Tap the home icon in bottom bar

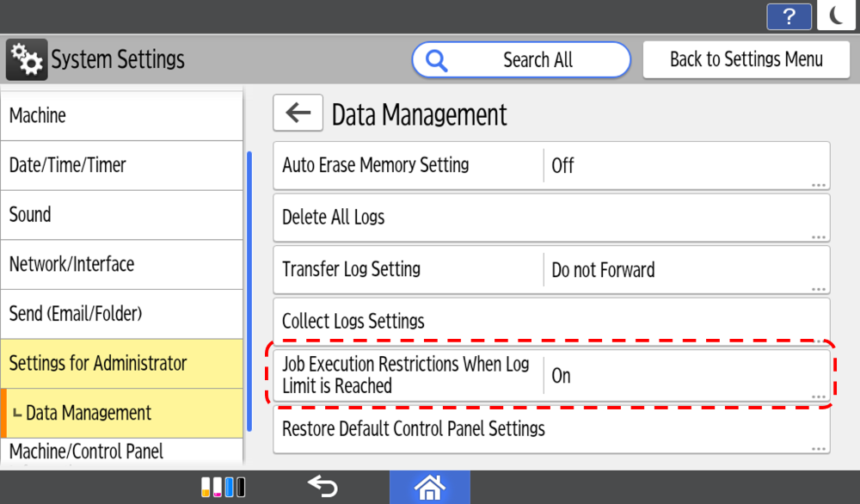[429, 487]
